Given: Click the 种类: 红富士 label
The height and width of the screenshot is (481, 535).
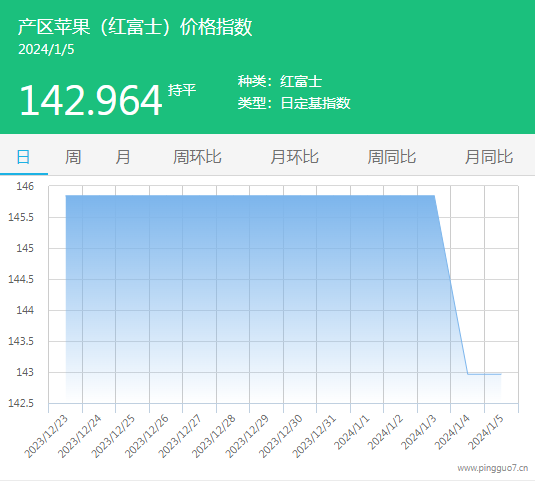Looking at the screenshot, I should (x=280, y=82).
